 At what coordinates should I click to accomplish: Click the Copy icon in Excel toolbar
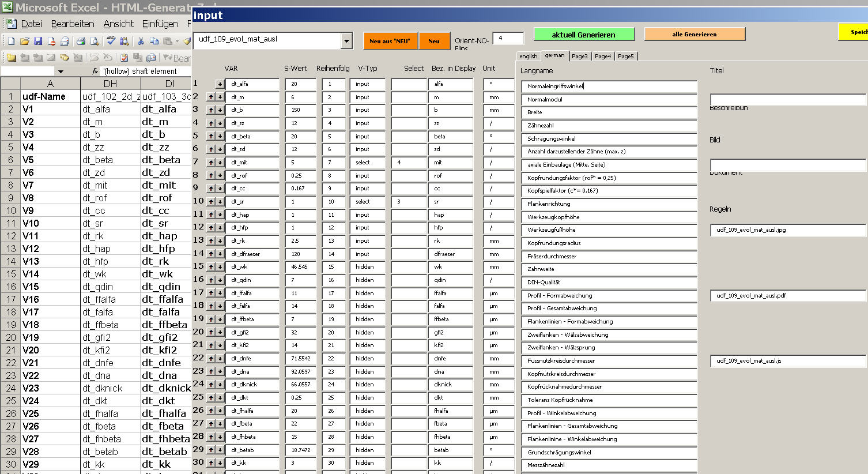(x=154, y=41)
